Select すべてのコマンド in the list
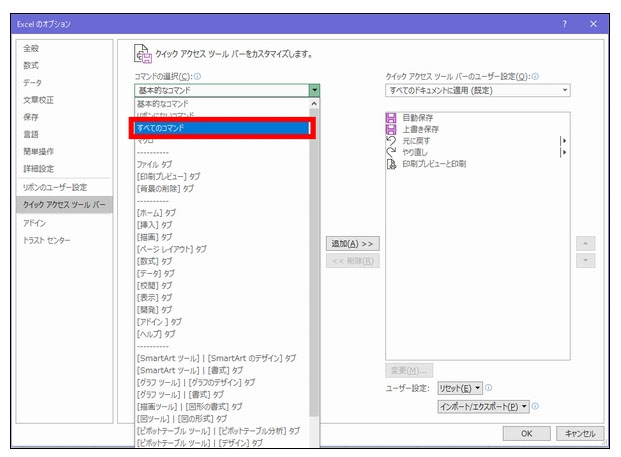The width and height of the screenshot is (621, 457). pyautogui.click(x=222, y=128)
